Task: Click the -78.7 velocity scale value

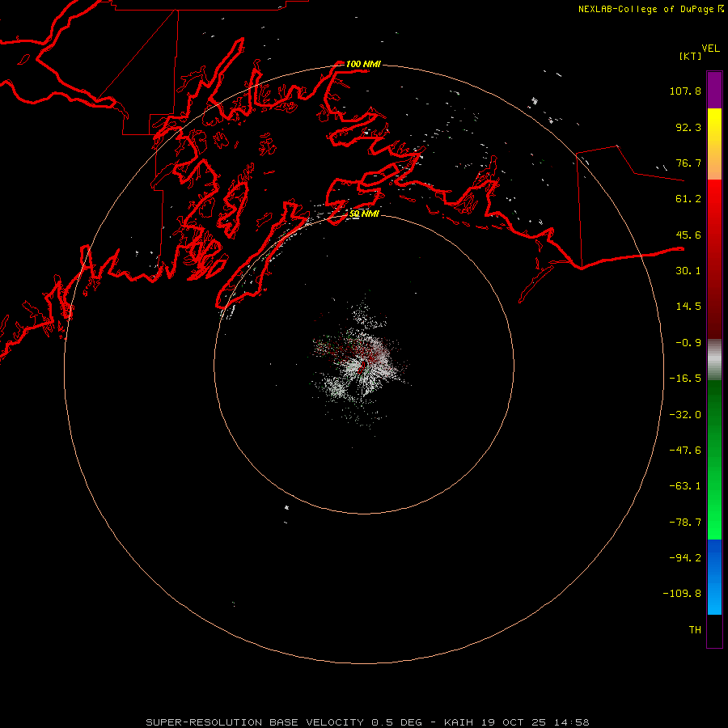Action: [685, 523]
